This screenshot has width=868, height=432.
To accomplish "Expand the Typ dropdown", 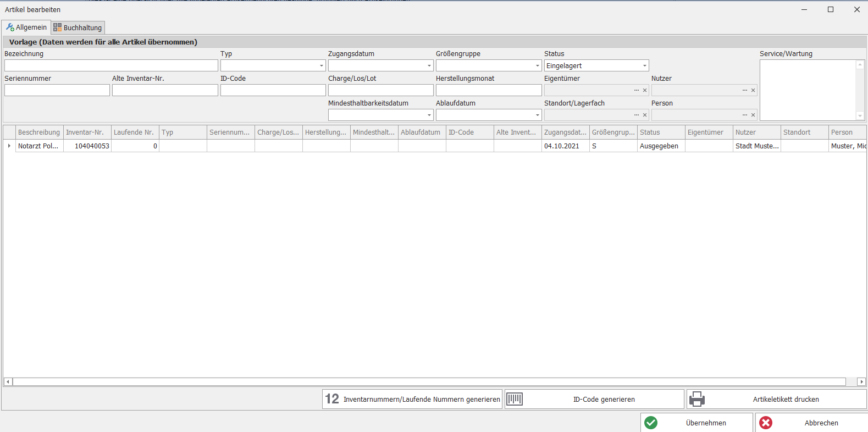I will point(322,66).
